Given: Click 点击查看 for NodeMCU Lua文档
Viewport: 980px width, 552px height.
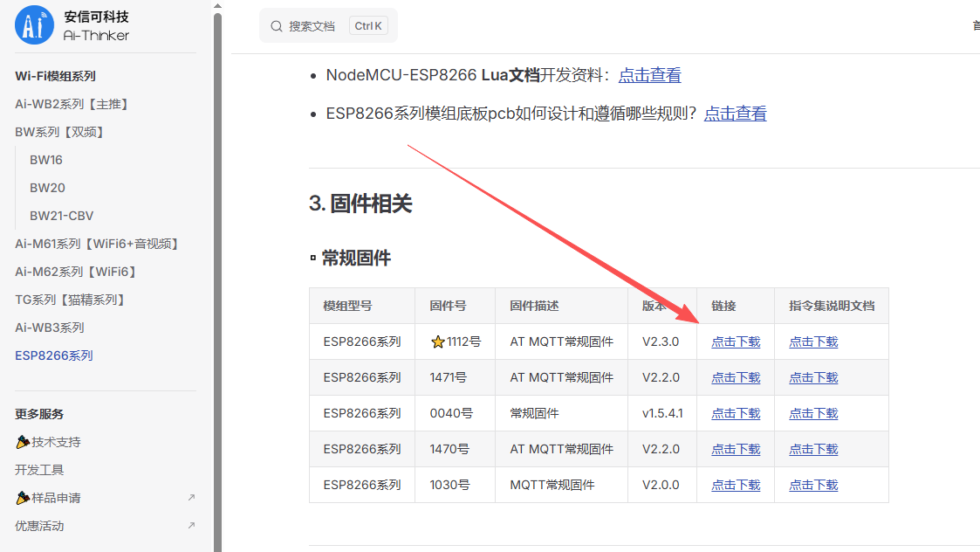Looking at the screenshot, I should click(x=649, y=75).
